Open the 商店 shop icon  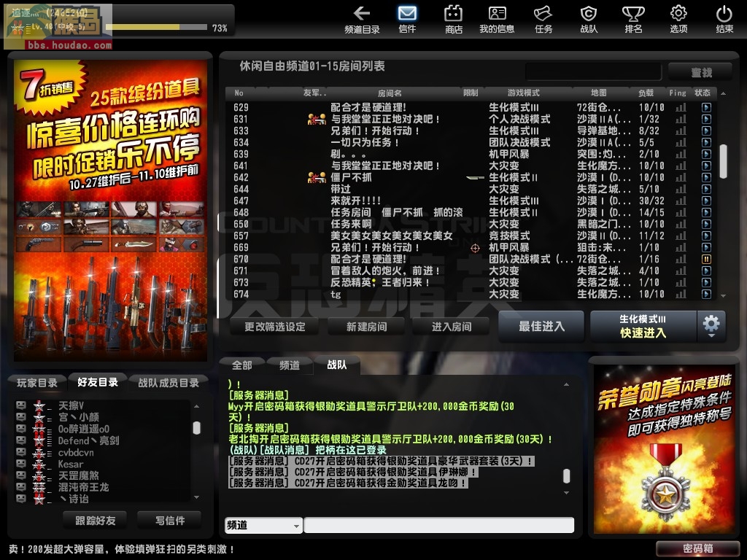click(454, 20)
